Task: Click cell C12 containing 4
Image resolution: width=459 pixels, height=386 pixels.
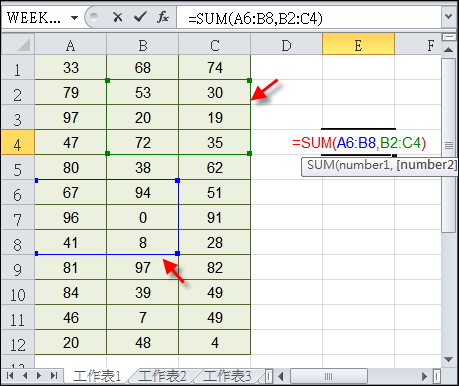Action: pos(215,343)
